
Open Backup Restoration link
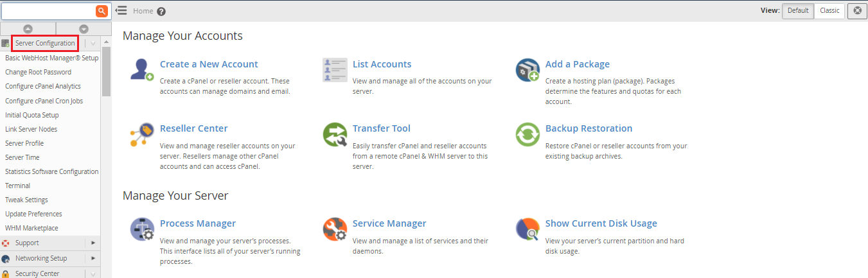pyautogui.click(x=589, y=128)
